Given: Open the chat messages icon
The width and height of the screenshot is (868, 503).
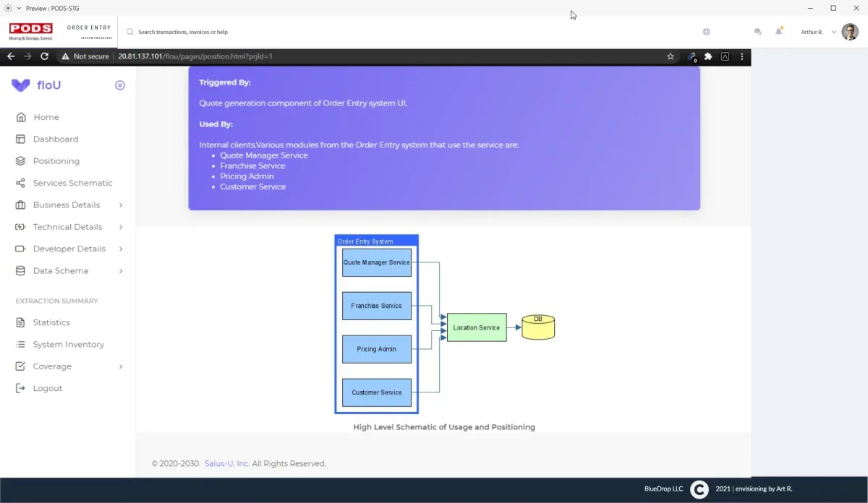Looking at the screenshot, I should pos(757,32).
